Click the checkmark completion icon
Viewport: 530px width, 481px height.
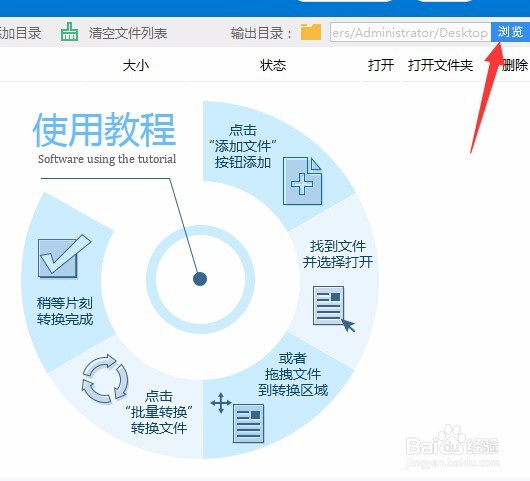click(x=64, y=257)
